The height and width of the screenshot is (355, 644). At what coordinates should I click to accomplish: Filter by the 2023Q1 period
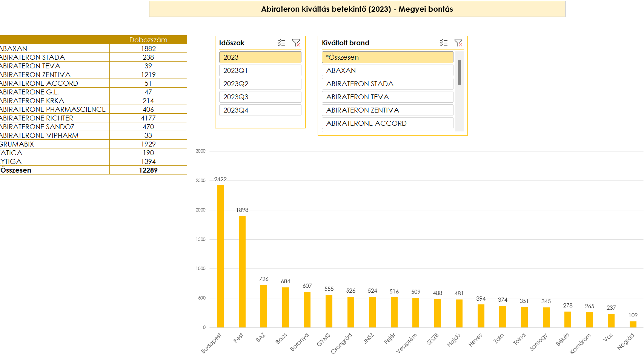click(260, 71)
